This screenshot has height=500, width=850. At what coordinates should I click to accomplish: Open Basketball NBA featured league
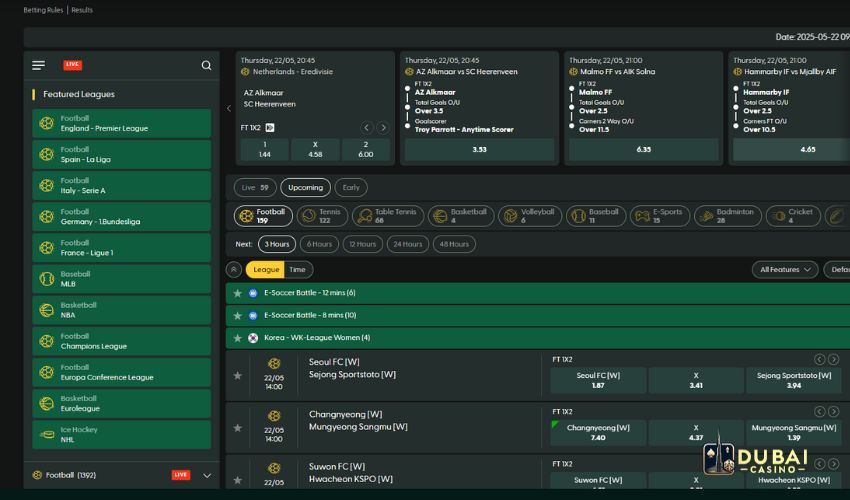tap(121, 310)
